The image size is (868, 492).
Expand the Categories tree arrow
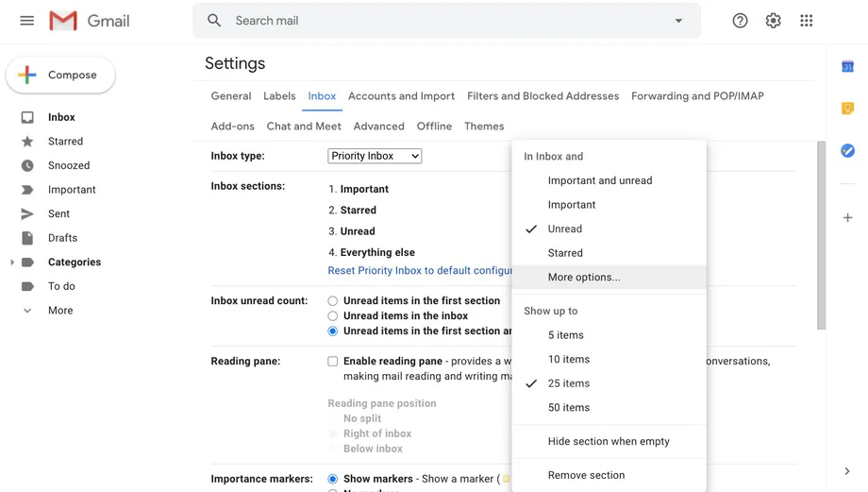(x=12, y=263)
